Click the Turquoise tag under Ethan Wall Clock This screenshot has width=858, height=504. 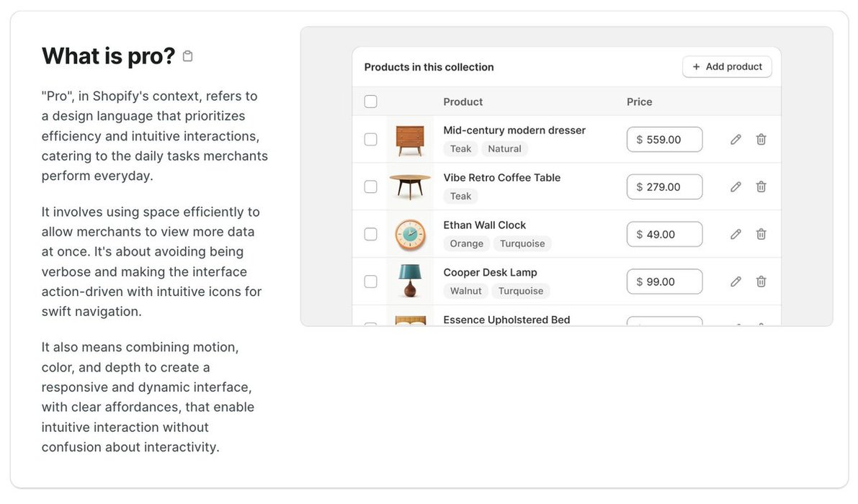coord(522,243)
